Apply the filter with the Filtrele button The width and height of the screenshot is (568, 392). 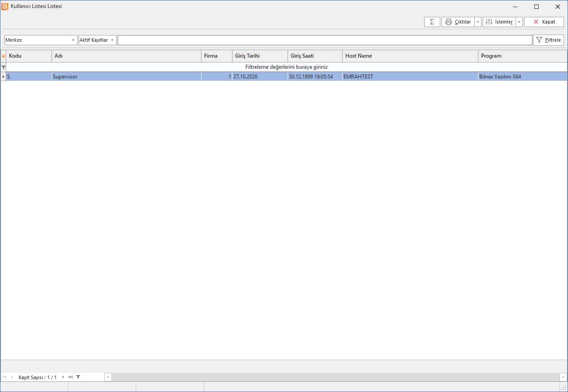click(548, 40)
